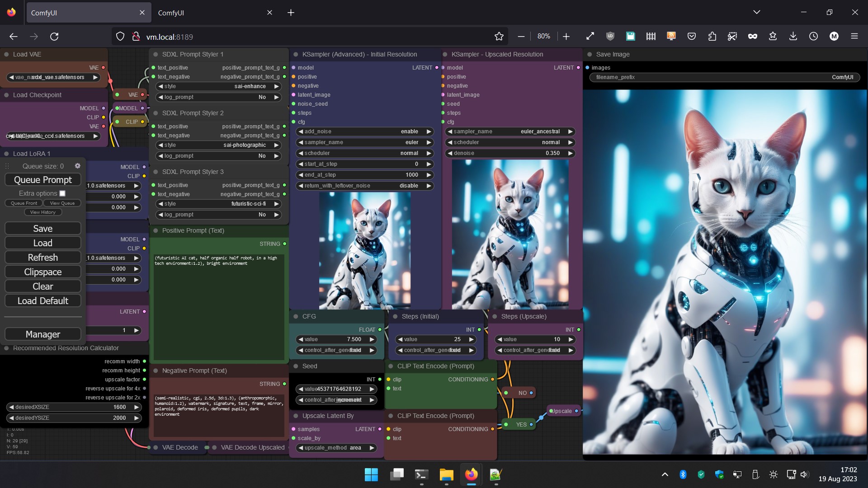
Task: Open the queue settings gear icon
Action: click(x=78, y=166)
